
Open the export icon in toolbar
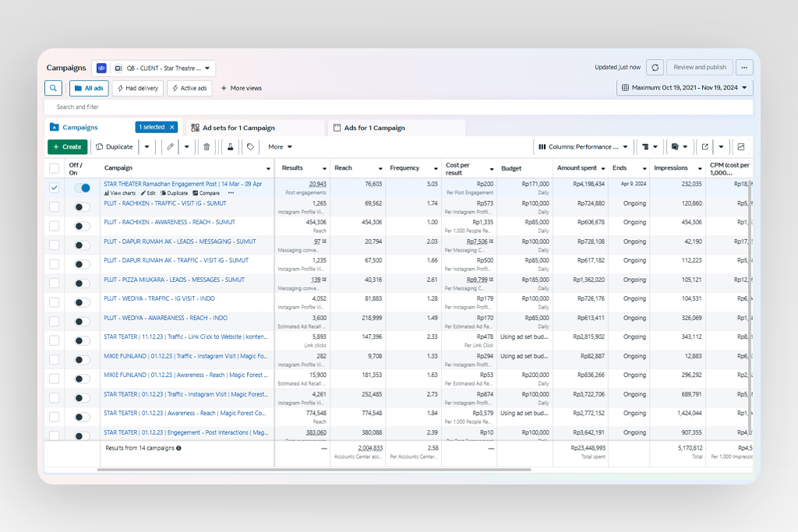tap(705, 146)
